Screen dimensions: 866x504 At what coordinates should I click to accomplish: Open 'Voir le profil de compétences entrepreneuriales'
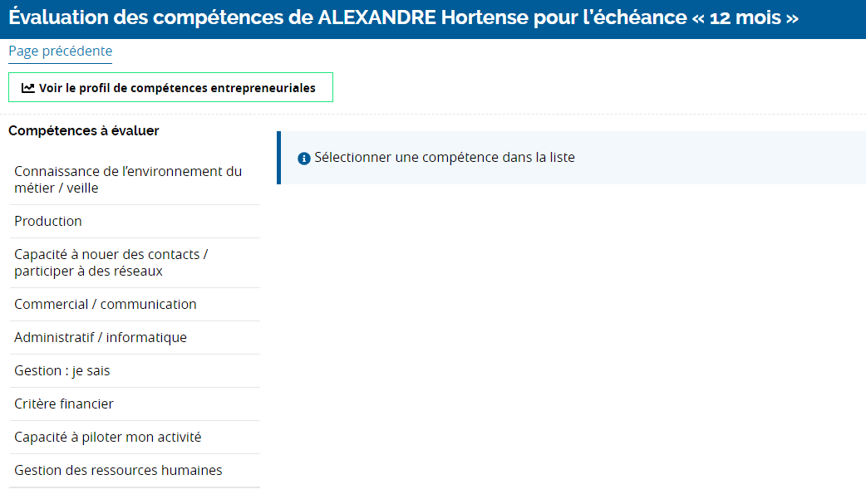point(170,86)
